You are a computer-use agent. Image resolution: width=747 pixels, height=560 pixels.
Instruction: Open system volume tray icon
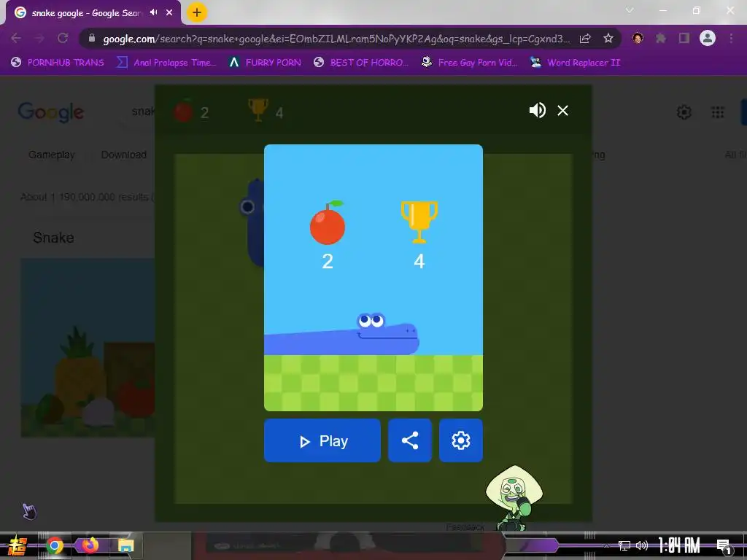(642, 545)
